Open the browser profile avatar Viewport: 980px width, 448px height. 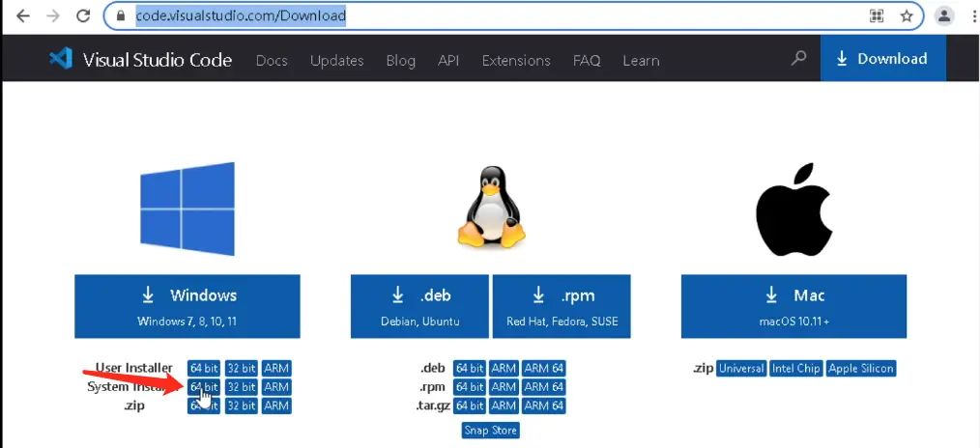(944, 15)
